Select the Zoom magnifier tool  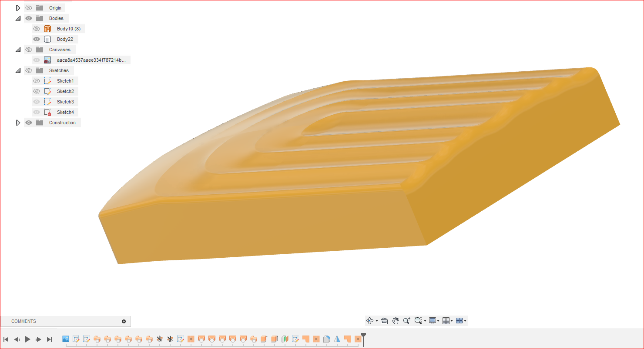click(x=406, y=321)
